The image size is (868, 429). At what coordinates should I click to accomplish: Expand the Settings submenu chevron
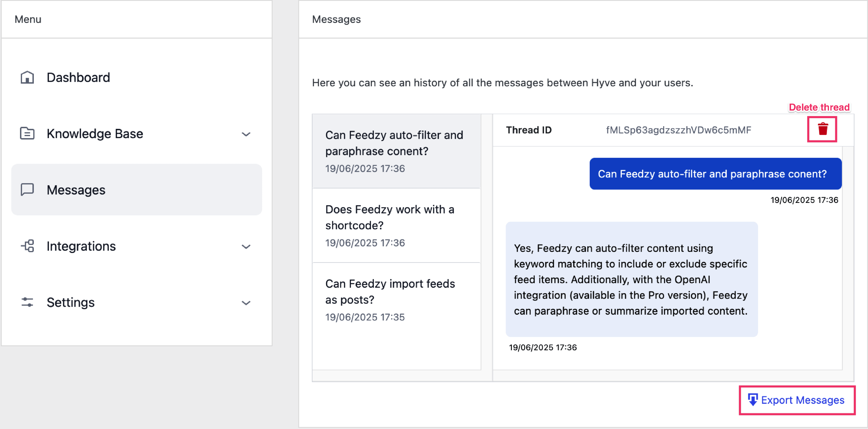[246, 303]
